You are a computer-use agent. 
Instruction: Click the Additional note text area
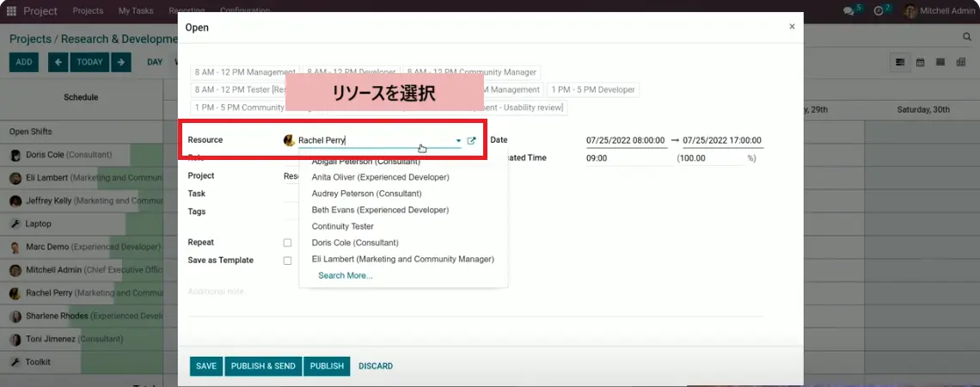[x=475, y=292]
